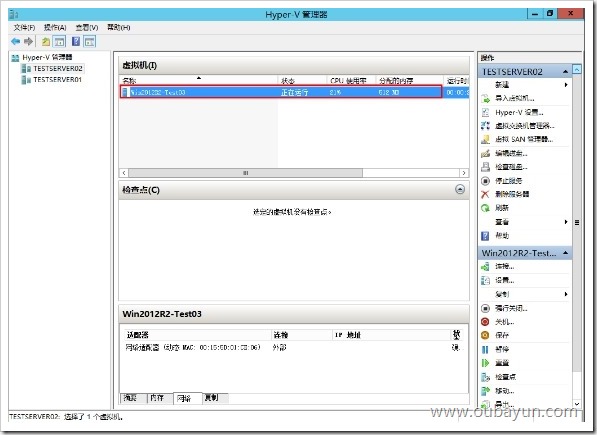Click 连接 connect to virtual machine
This screenshot has height=435, width=597.
tap(504, 266)
